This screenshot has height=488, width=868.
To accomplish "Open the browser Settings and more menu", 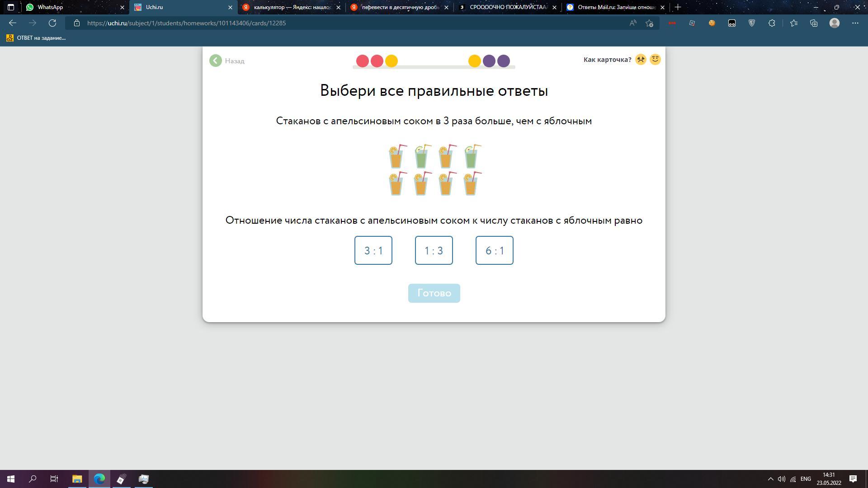I will tap(855, 23).
